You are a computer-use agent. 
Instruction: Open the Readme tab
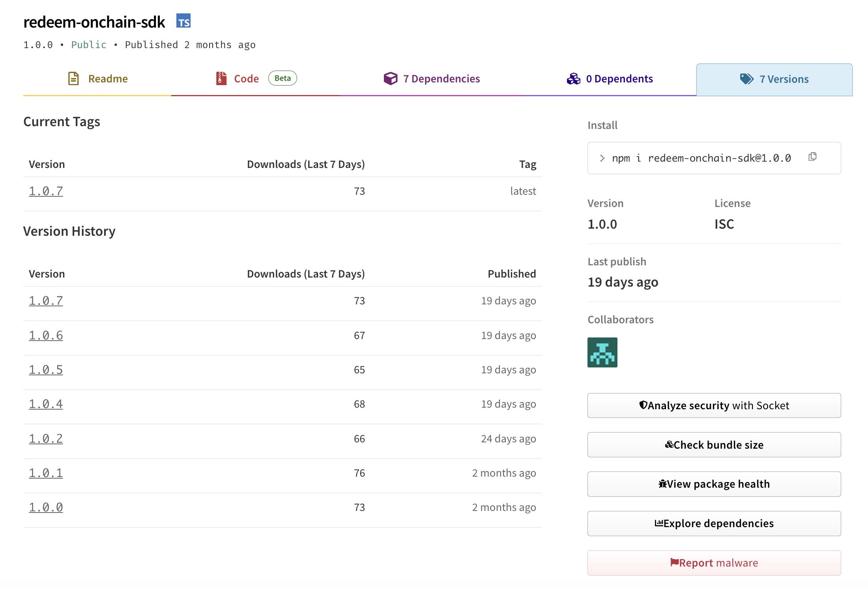tap(97, 79)
